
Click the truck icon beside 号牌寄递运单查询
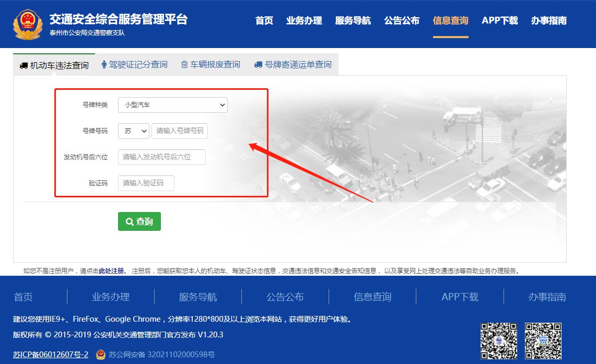[258, 65]
